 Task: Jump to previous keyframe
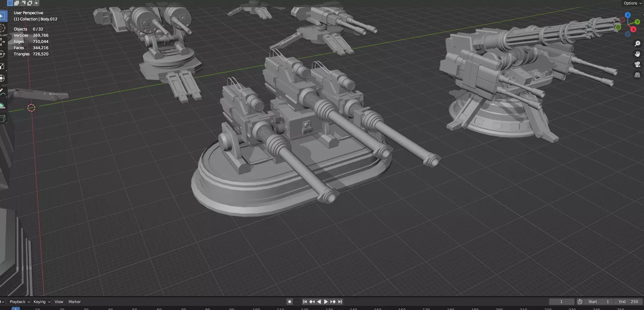(x=312, y=302)
